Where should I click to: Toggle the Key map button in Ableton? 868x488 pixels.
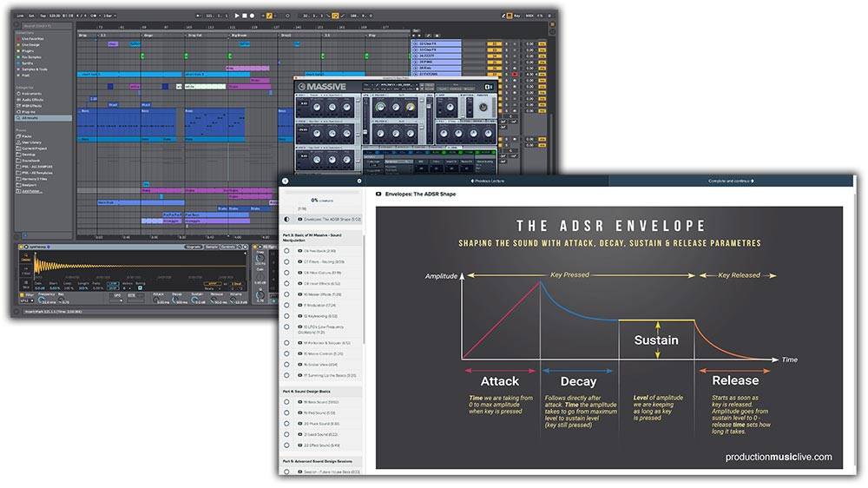tap(517, 16)
